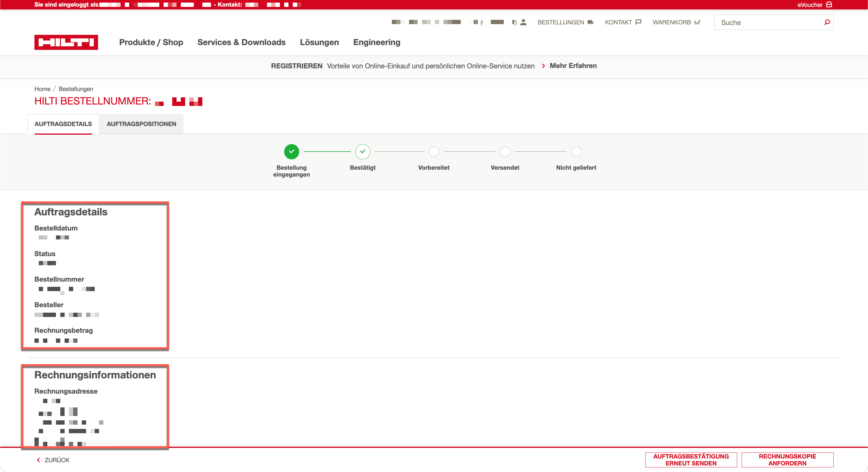Click the red chevron before Mehr Erfahren

pyautogui.click(x=543, y=66)
